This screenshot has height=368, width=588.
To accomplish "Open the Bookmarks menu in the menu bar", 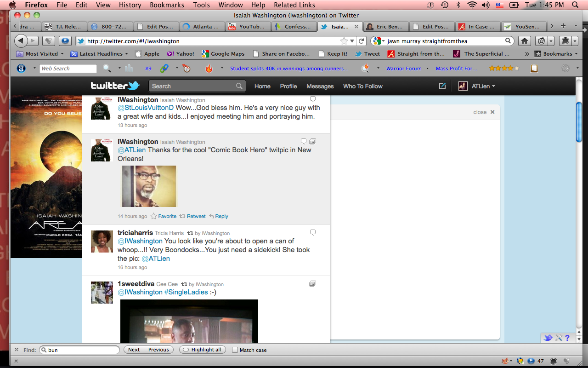I will [x=167, y=5].
